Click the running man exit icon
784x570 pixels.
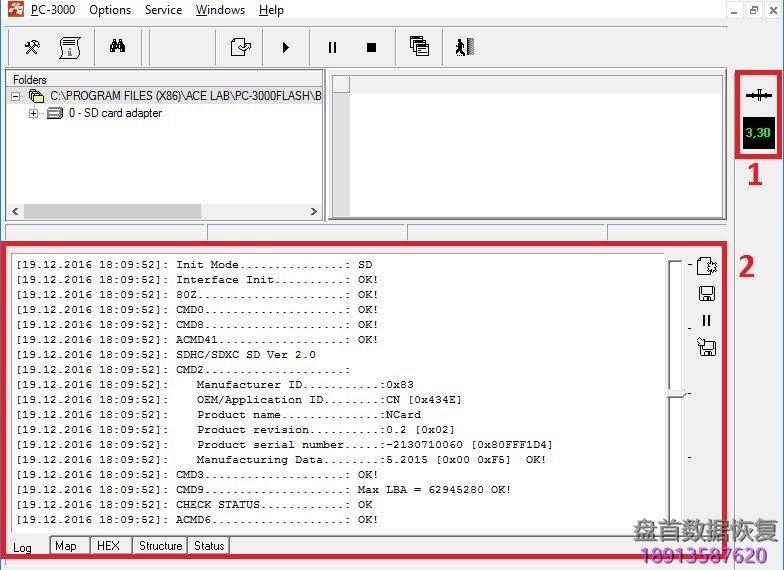[463, 47]
